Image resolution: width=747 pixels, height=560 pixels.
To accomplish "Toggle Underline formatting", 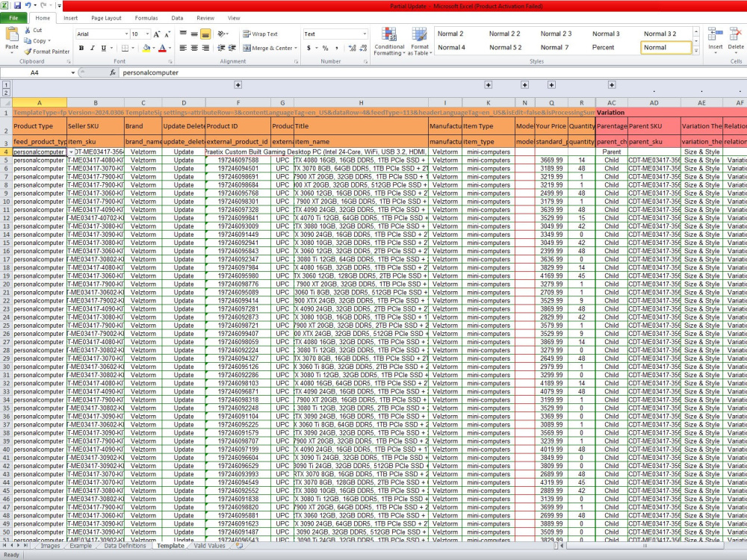I will click(103, 48).
